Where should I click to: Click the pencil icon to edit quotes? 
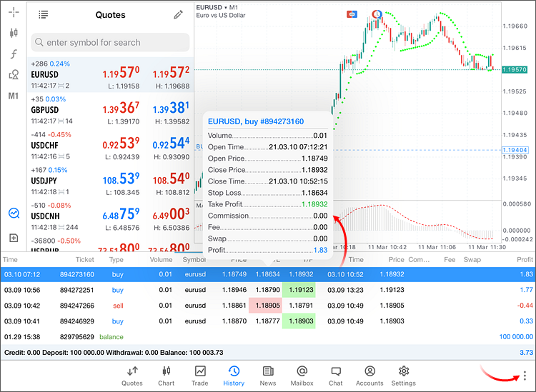click(178, 15)
